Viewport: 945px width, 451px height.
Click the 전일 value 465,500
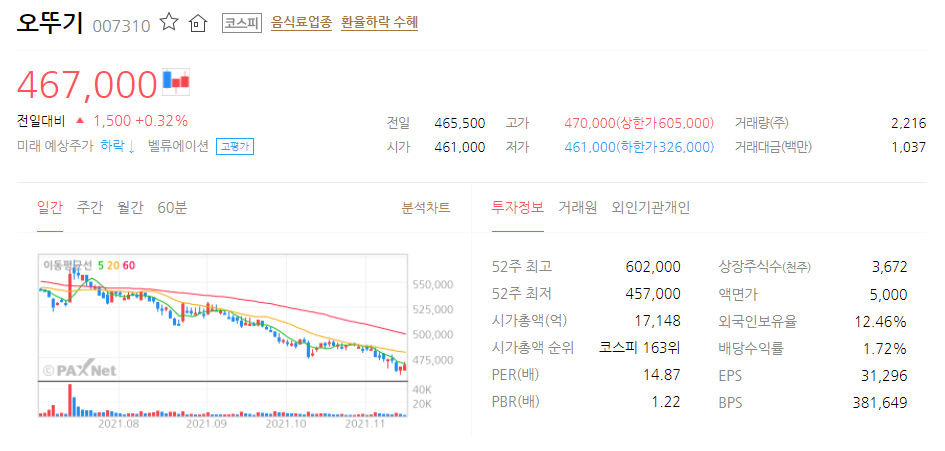click(460, 124)
